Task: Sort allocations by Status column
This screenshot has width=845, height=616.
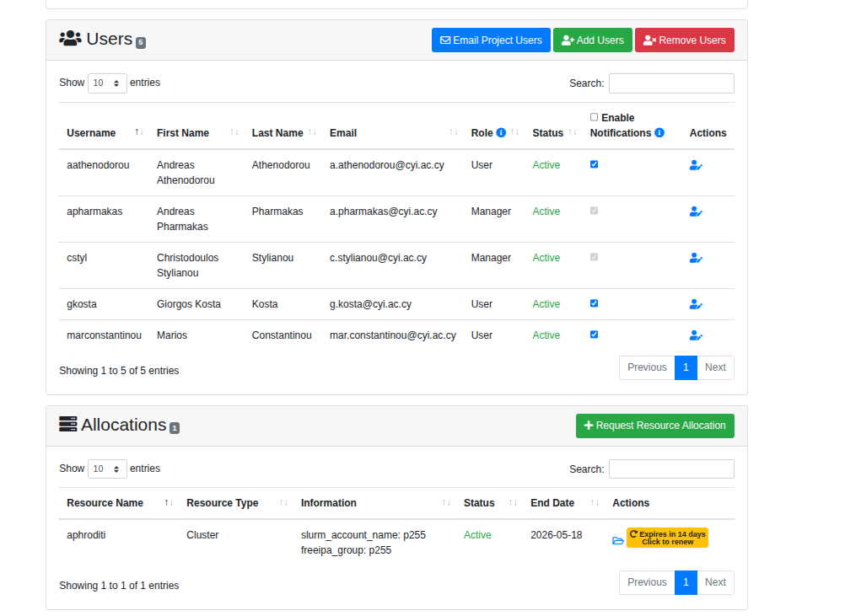Action: point(490,503)
